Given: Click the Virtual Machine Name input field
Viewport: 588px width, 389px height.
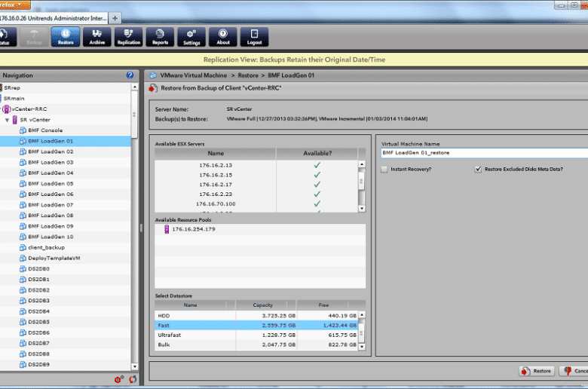Looking at the screenshot, I should point(484,153).
